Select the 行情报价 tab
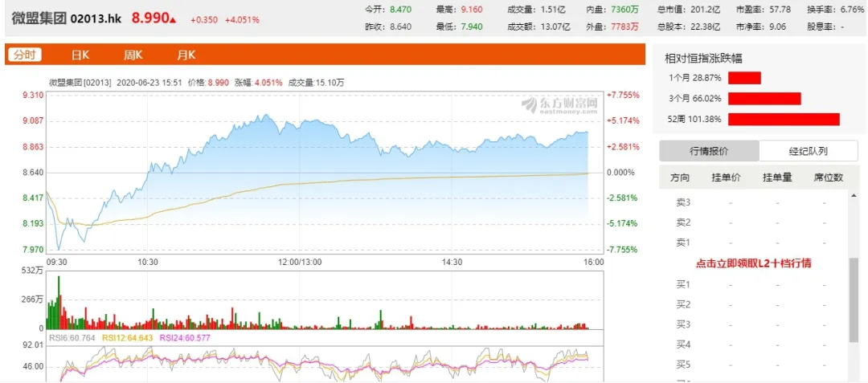The width and height of the screenshot is (868, 383). click(x=709, y=151)
